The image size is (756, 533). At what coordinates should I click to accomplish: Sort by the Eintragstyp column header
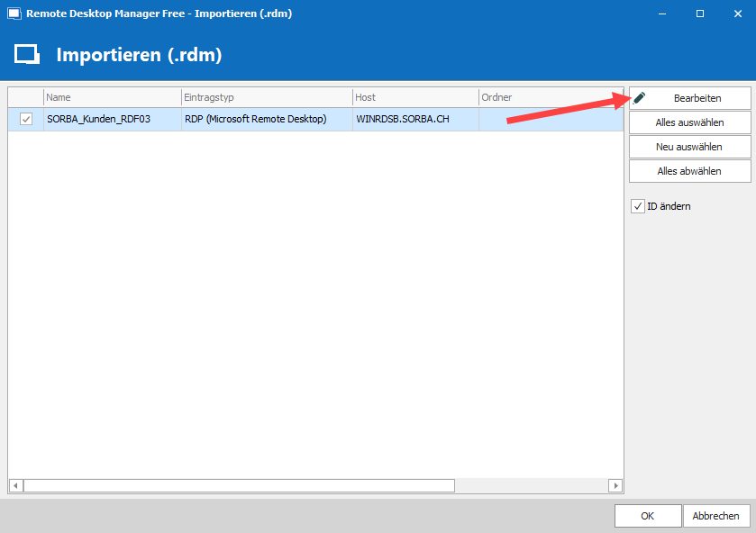click(x=266, y=97)
